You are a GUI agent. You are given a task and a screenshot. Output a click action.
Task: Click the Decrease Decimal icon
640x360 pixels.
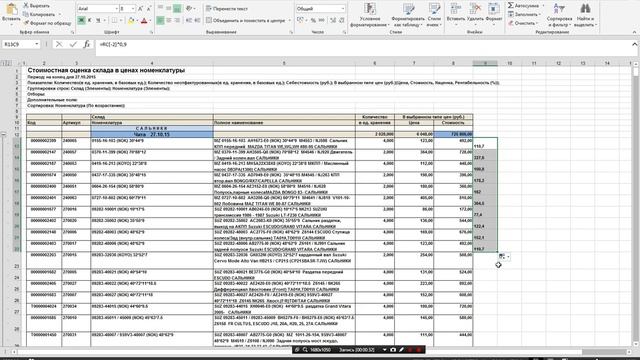click(342, 20)
